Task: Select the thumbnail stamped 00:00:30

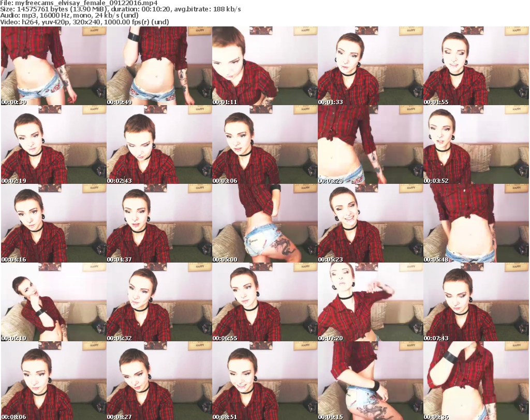Action: click(x=54, y=66)
